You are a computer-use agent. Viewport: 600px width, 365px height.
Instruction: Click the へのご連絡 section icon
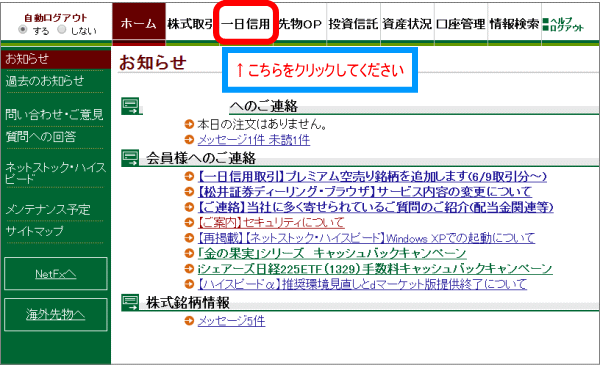click(x=130, y=106)
